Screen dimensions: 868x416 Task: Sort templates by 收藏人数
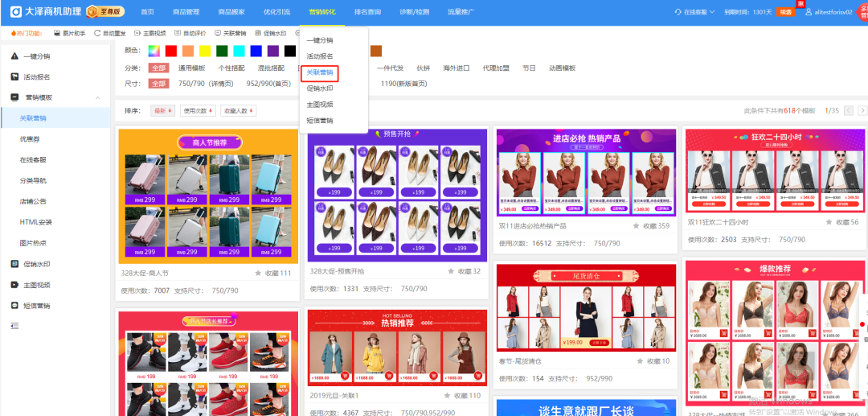coord(238,111)
